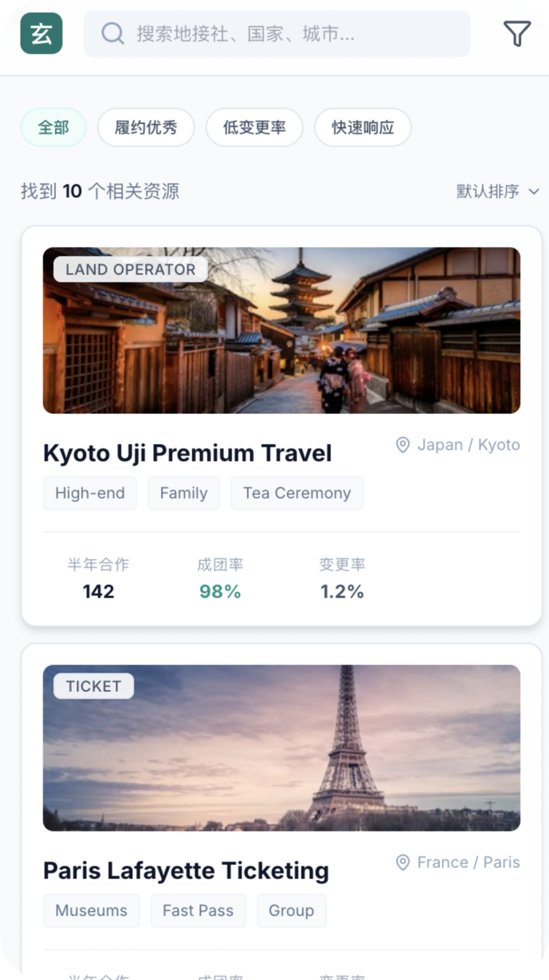Focus the 搜索地接社 search field
549x980 pixels.
[x=277, y=33]
